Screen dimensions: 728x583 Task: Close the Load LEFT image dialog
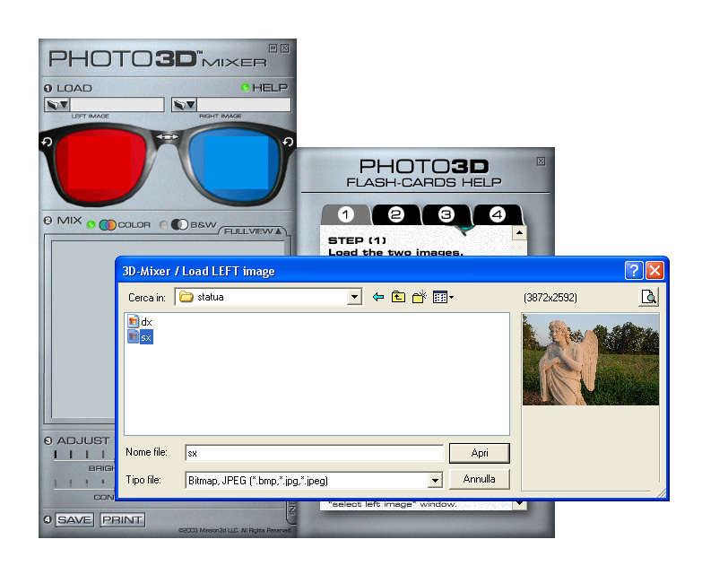[x=654, y=270]
